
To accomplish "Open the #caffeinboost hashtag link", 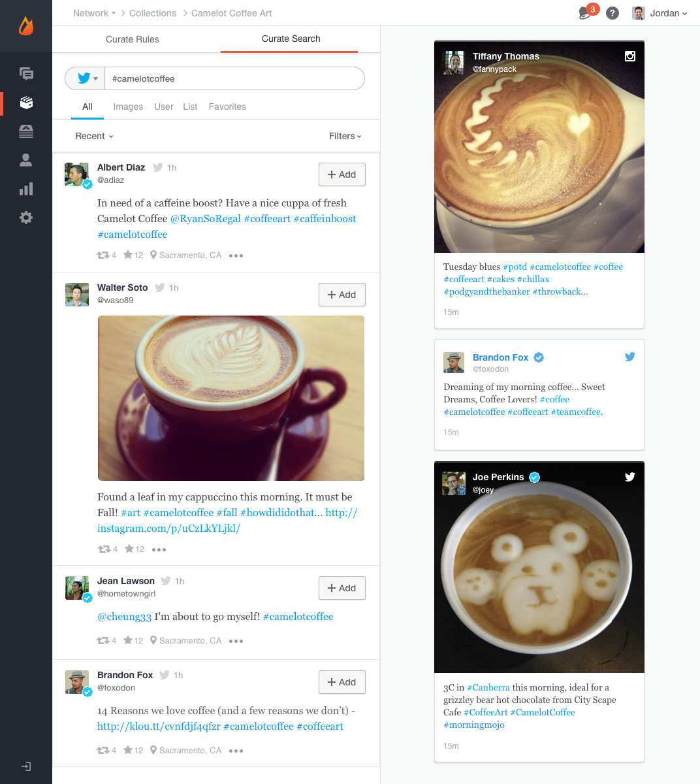I will pos(325,219).
